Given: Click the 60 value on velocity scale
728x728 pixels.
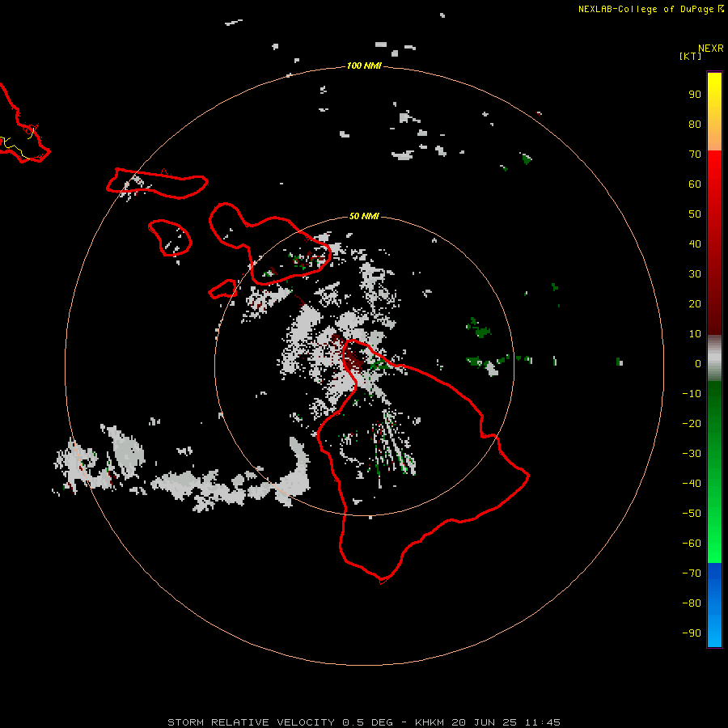Looking at the screenshot, I should (x=695, y=184).
